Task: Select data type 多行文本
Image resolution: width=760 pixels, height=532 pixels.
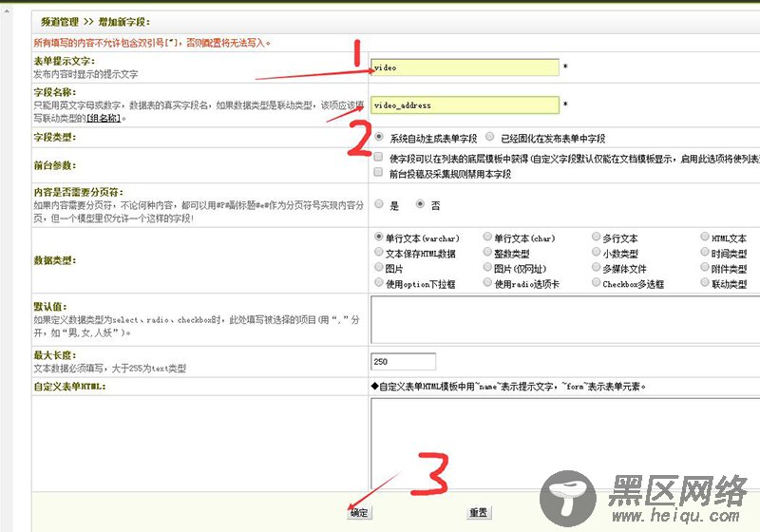Action: [597, 237]
